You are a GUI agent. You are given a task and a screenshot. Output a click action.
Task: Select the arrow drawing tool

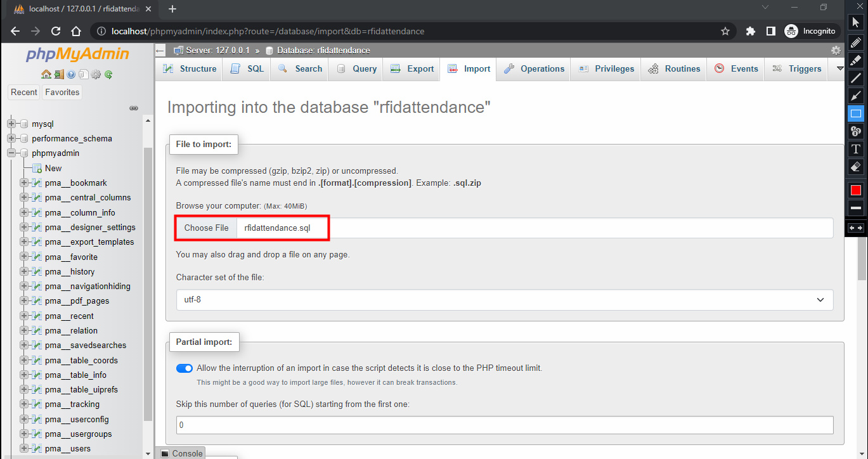pyautogui.click(x=856, y=96)
